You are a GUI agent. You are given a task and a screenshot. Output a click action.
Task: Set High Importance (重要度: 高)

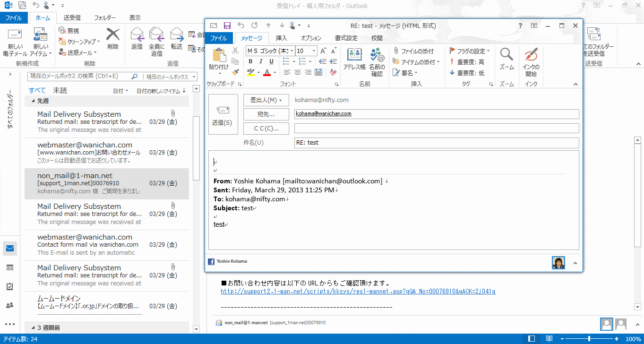point(467,62)
